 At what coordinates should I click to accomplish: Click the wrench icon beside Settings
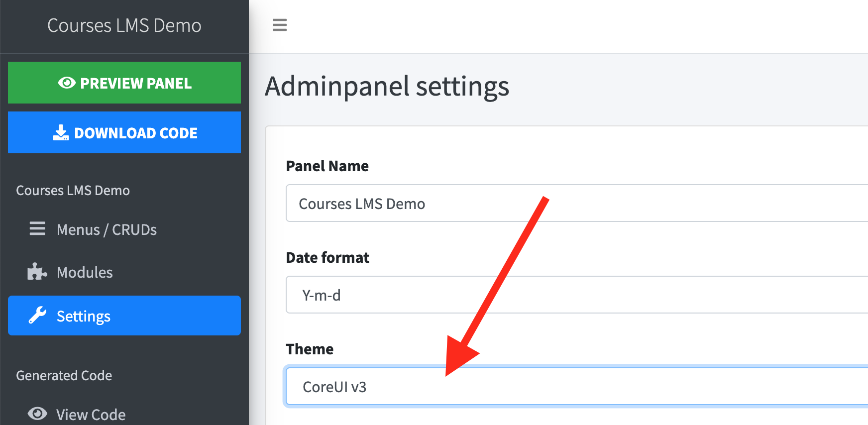[37, 316]
